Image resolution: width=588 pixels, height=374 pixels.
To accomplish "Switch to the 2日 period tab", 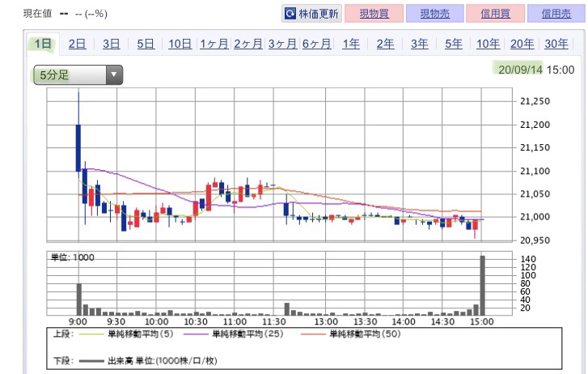I will click(77, 44).
